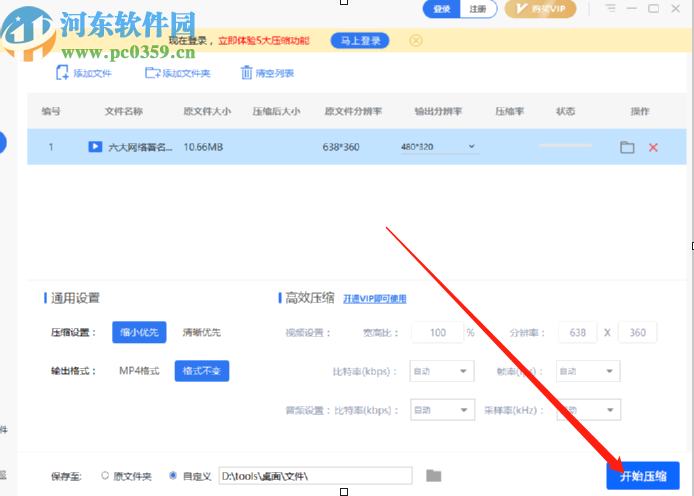This screenshot has width=694, height=496.
Task: Select MP4格式 output format
Action: coord(139,371)
